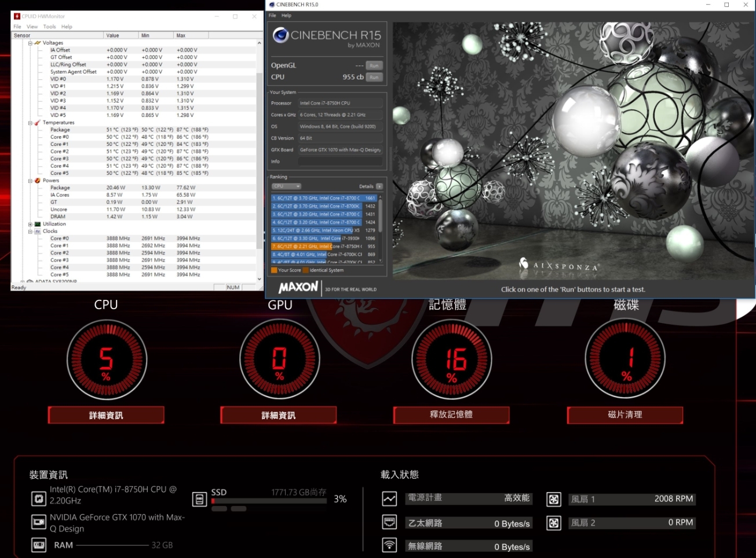Click the CPU usage gauge dial
Image resolution: width=756 pixels, height=558 pixels.
tap(107, 359)
